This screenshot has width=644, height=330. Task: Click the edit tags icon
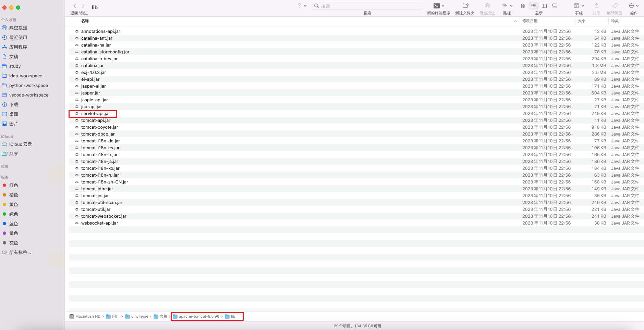click(x=615, y=6)
